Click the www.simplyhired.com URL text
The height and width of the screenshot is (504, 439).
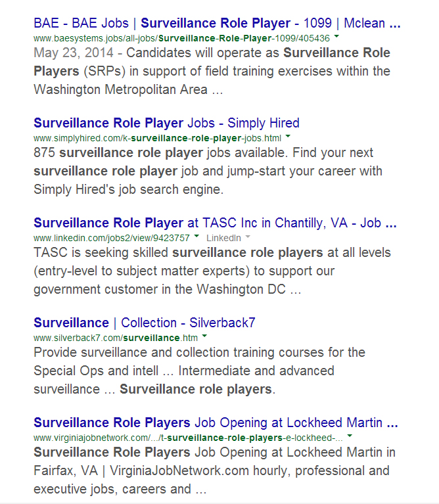157,138
